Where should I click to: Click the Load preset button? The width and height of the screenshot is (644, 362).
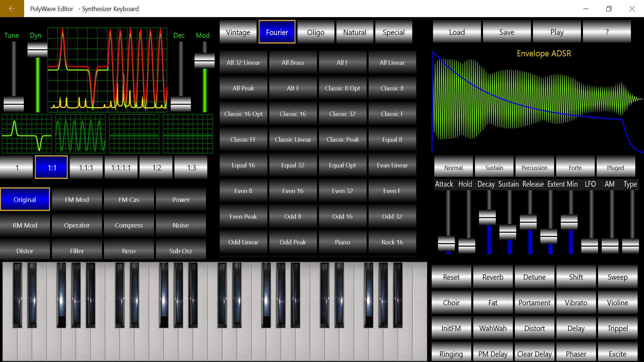457,32
